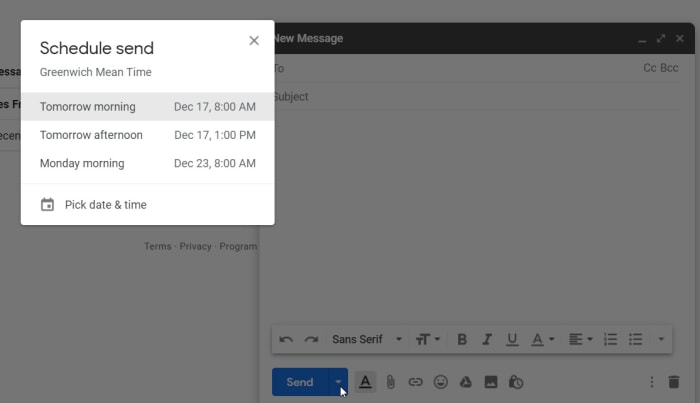Expand more formatting options arrow

[x=661, y=340]
